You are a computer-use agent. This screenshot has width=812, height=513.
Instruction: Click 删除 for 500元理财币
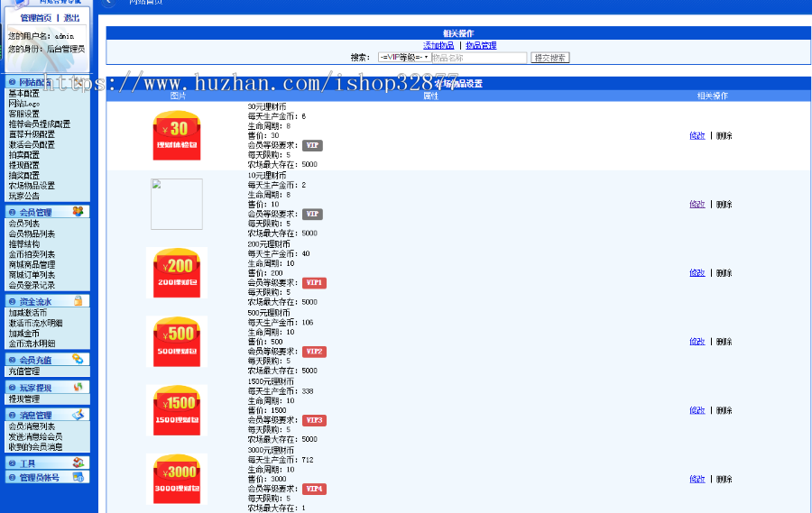pyautogui.click(x=724, y=342)
